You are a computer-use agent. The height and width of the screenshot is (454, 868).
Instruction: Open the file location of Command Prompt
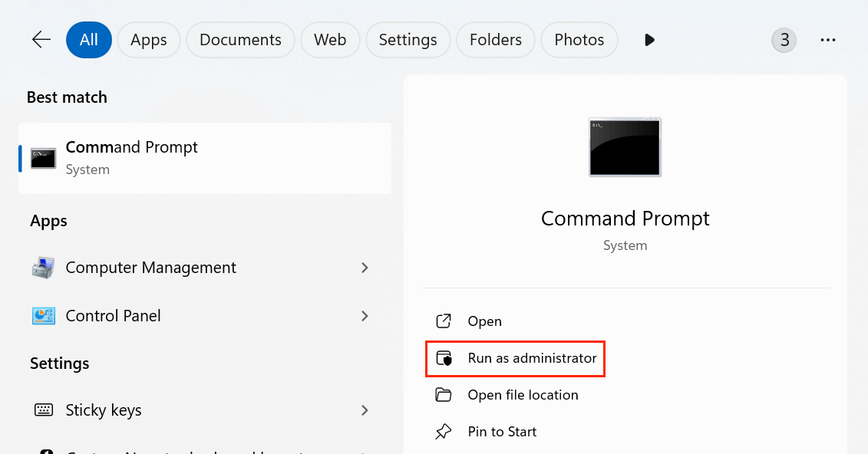523,394
